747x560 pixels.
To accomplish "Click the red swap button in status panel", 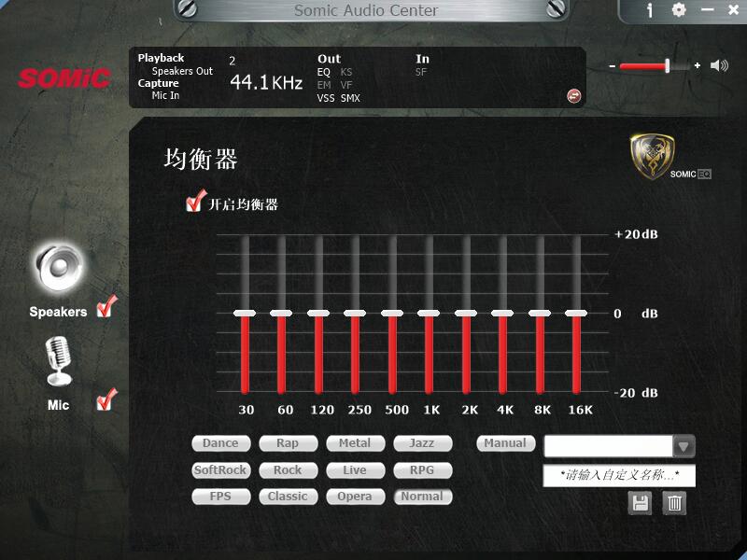I will (574, 96).
